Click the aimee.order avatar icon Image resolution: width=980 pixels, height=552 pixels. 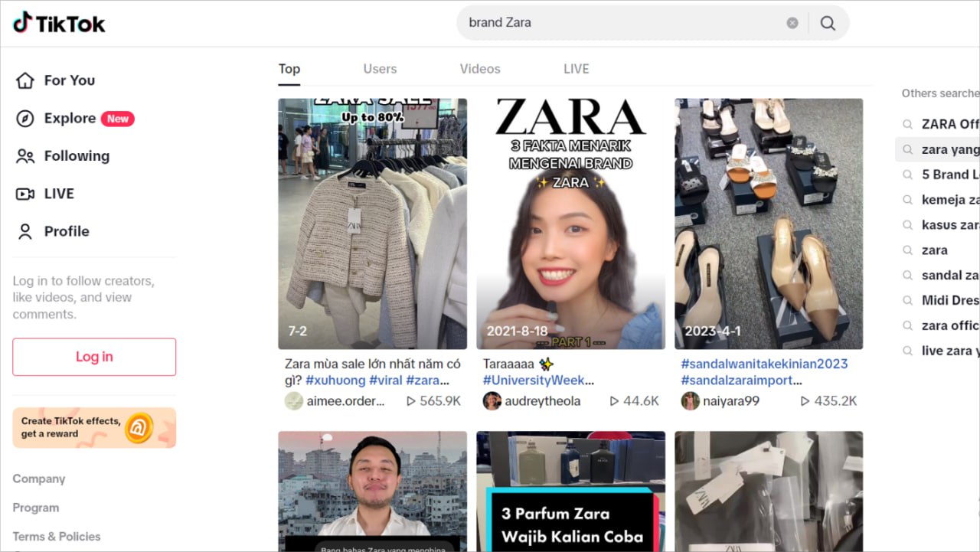pyautogui.click(x=294, y=401)
